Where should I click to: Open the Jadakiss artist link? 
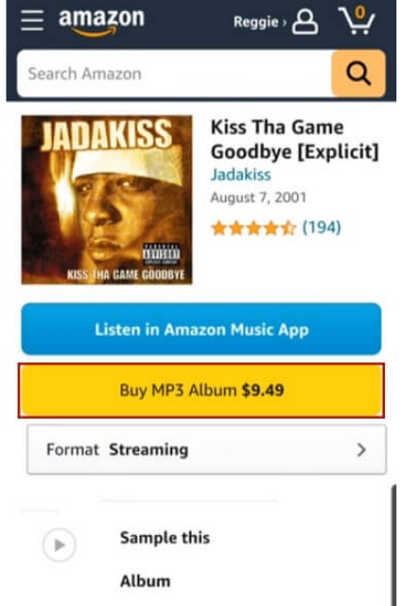click(x=240, y=175)
